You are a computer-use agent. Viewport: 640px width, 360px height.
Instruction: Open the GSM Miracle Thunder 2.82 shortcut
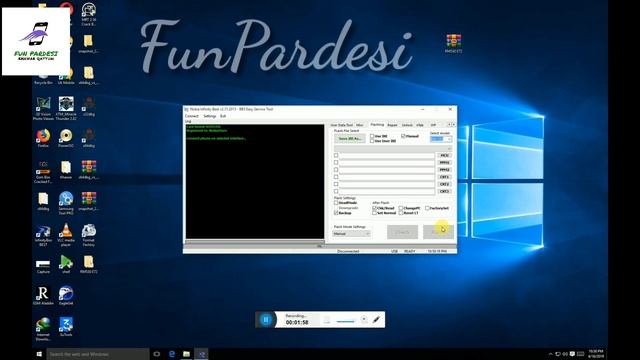click(66, 109)
